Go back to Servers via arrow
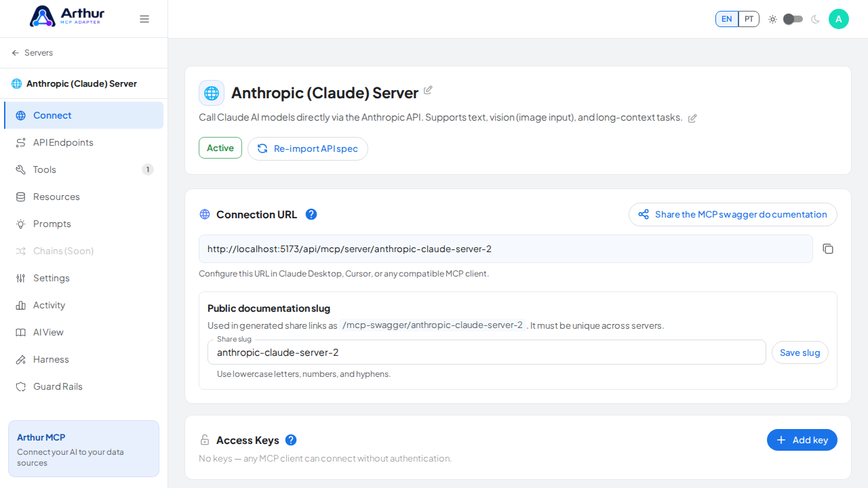868x488 pixels. pos(32,53)
